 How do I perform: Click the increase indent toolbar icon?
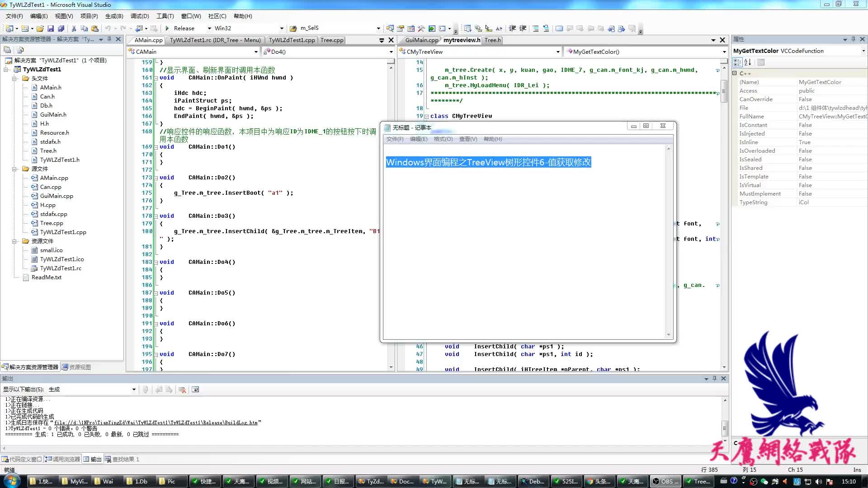click(x=523, y=28)
